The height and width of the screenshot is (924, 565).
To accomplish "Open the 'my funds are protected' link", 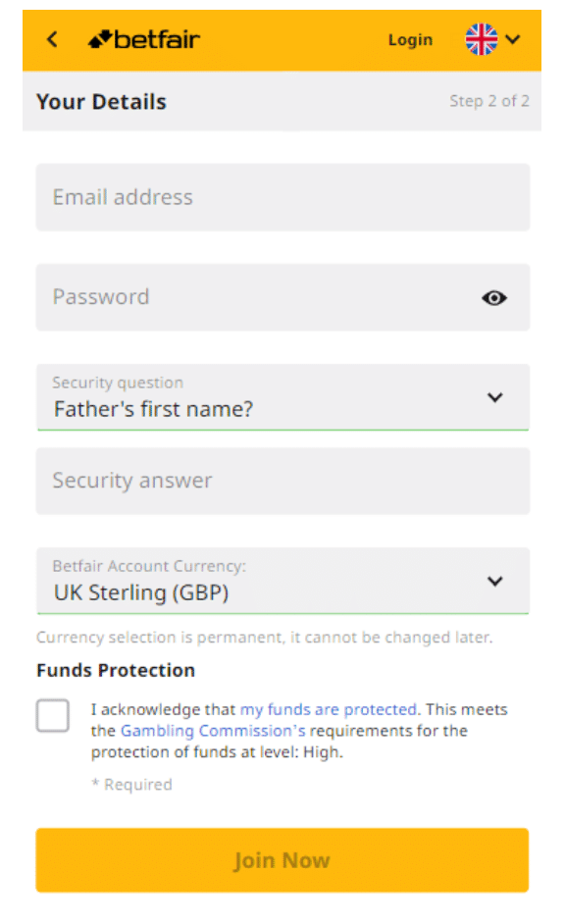I will pos(327,709).
